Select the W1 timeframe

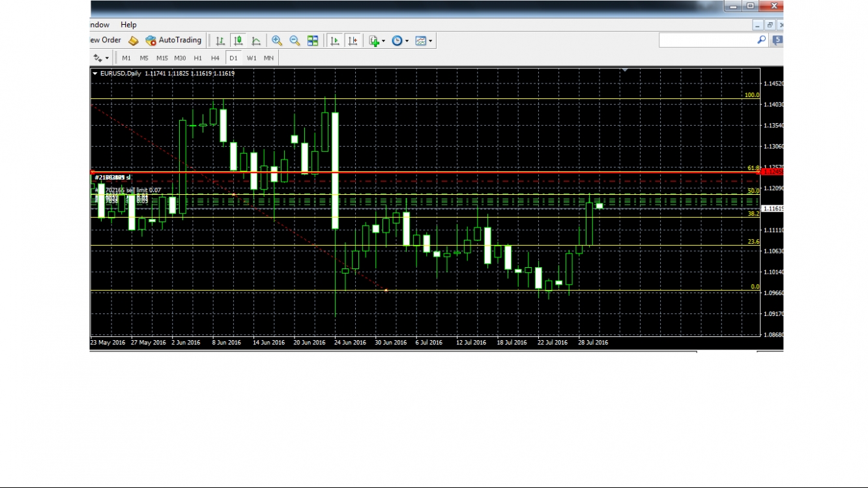point(252,58)
